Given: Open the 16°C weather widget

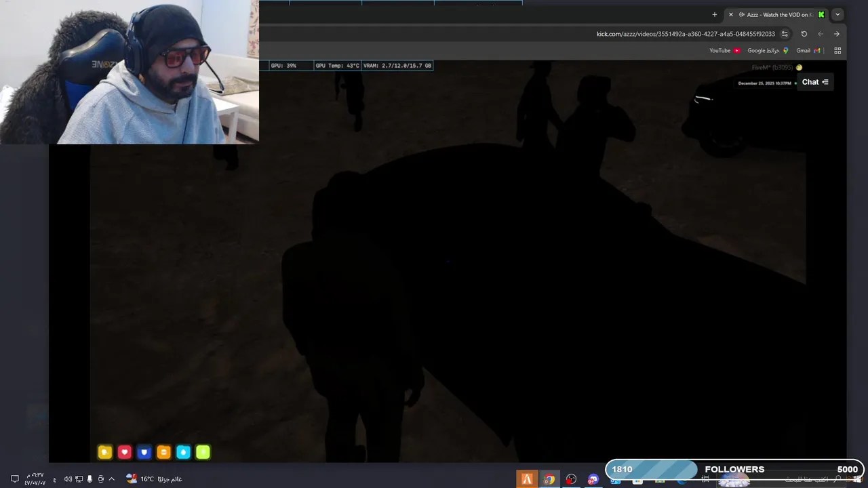Looking at the screenshot, I should click(x=154, y=479).
